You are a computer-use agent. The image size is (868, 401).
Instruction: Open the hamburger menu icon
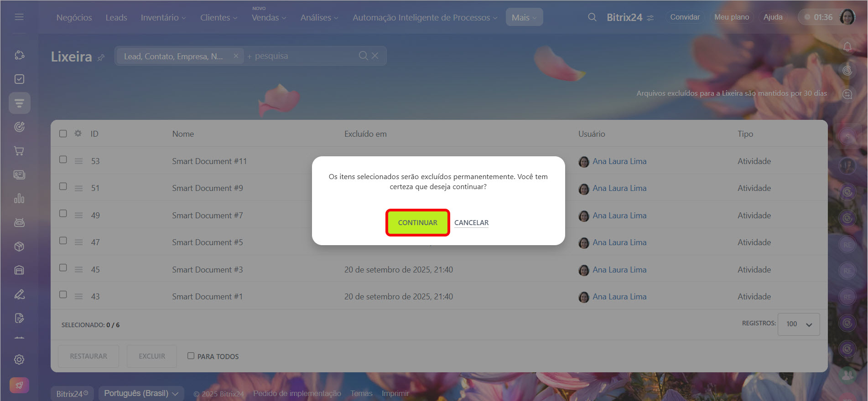point(19,17)
